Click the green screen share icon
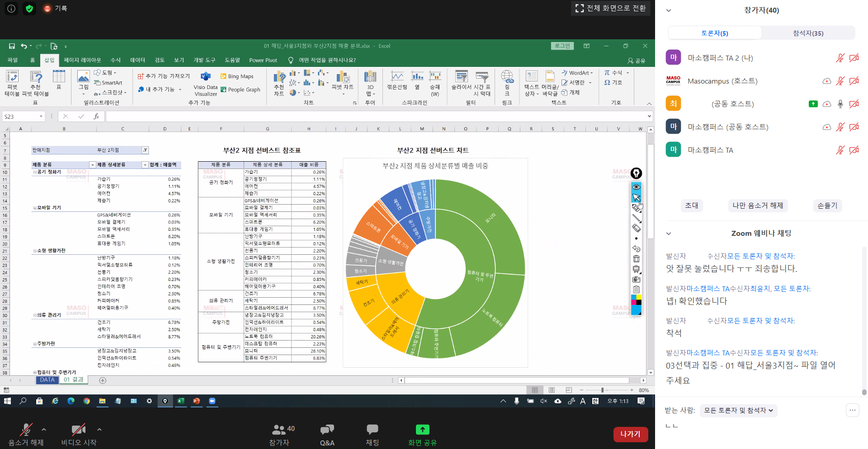This screenshot has width=868, height=449. 422,430
